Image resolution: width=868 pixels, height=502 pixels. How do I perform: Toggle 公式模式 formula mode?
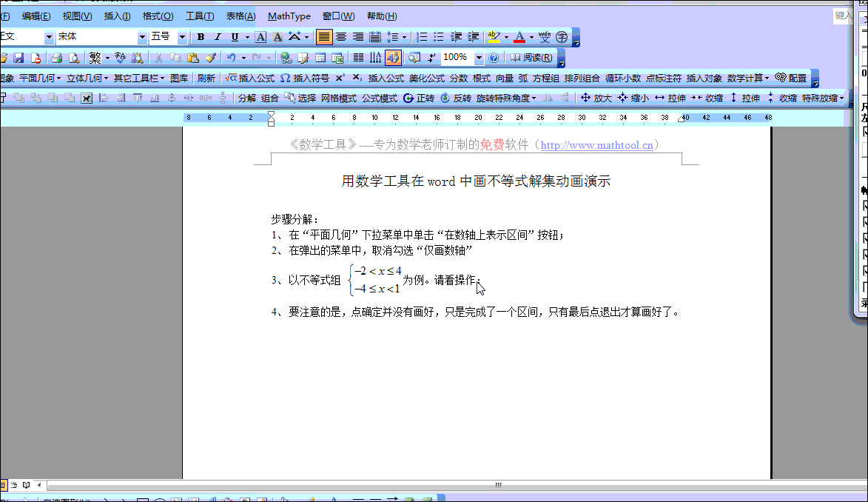380,98
